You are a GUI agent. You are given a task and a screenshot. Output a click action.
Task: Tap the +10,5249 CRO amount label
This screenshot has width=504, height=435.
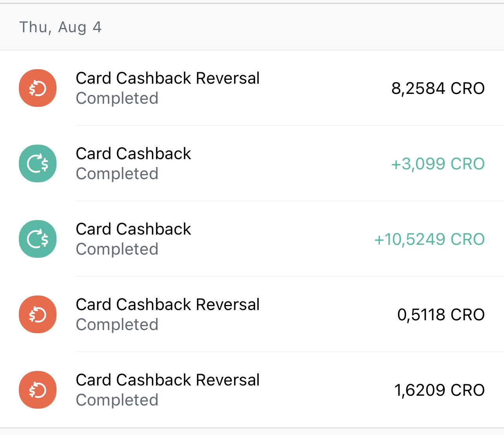coord(430,239)
